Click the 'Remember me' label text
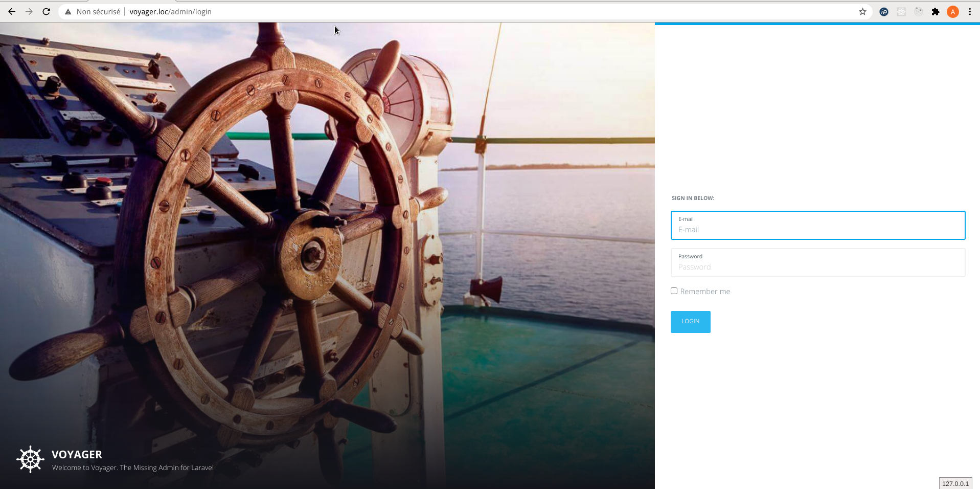 [x=705, y=292]
